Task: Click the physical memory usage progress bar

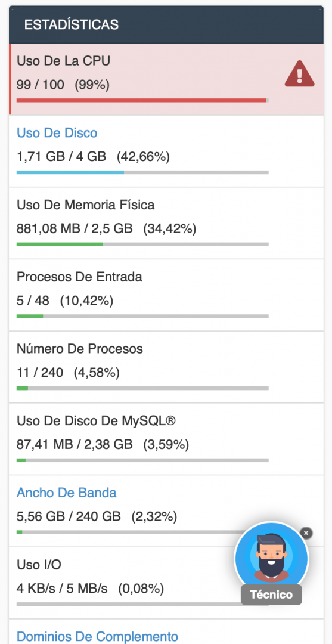Action: pos(142,244)
